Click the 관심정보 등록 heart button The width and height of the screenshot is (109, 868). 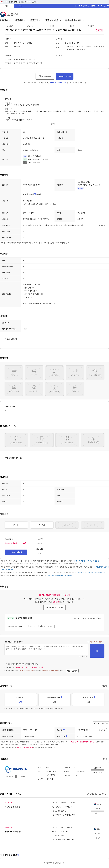pos(45,76)
